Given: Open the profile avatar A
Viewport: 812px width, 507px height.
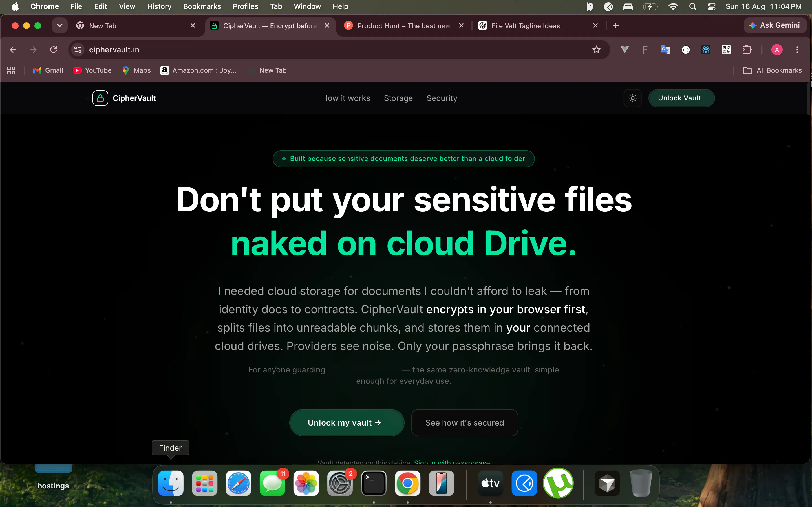Looking at the screenshot, I should [x=777, y=50].
